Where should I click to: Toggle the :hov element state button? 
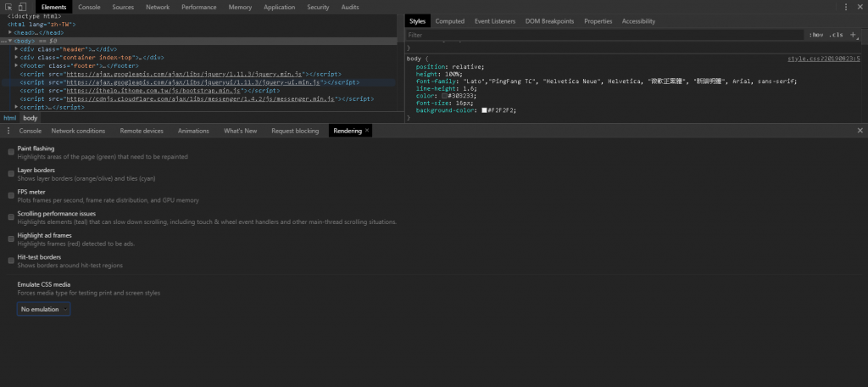815,35
